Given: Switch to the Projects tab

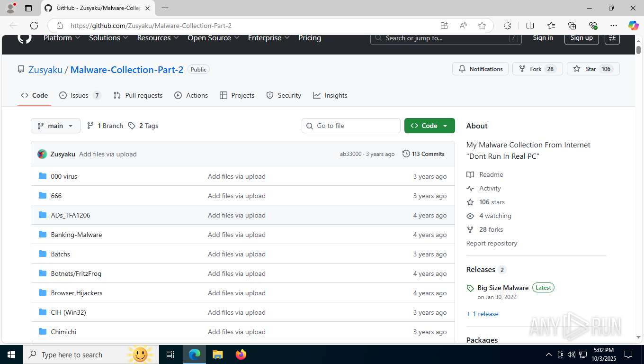Looking at the screenshot, I should (237, 95).
